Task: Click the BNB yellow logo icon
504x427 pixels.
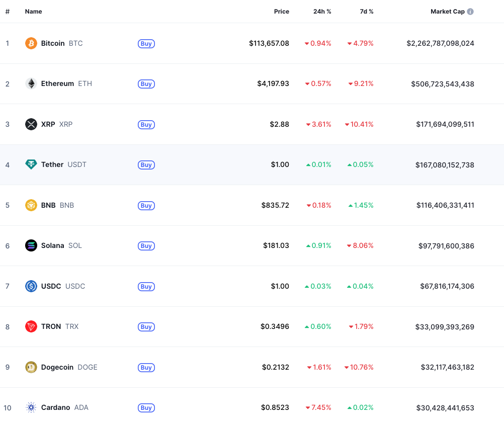Action: (31, 205)
